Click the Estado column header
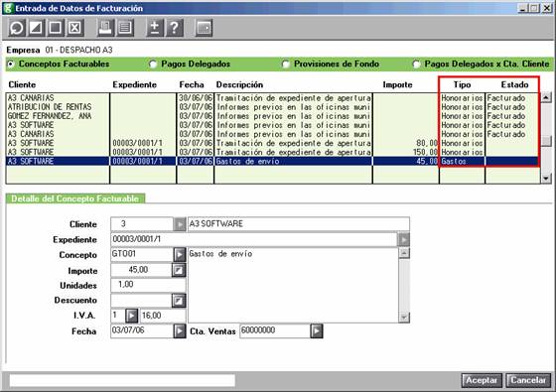 514,84
